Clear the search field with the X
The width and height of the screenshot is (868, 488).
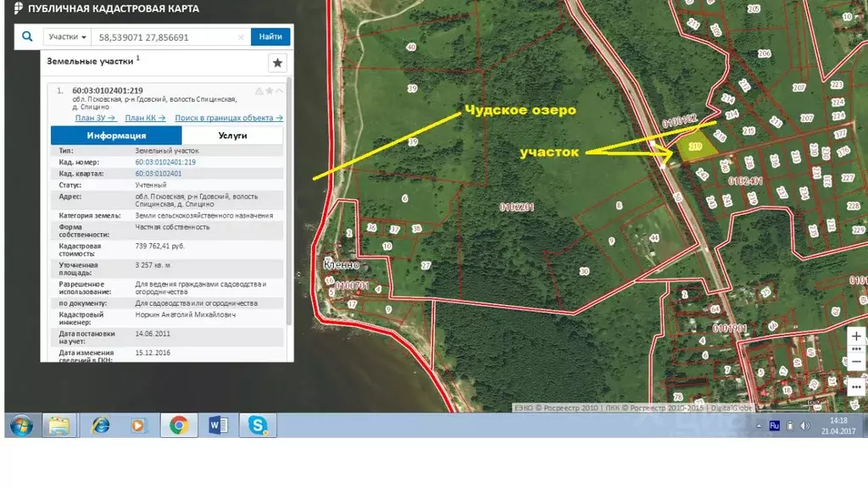(x=241, y=37)
